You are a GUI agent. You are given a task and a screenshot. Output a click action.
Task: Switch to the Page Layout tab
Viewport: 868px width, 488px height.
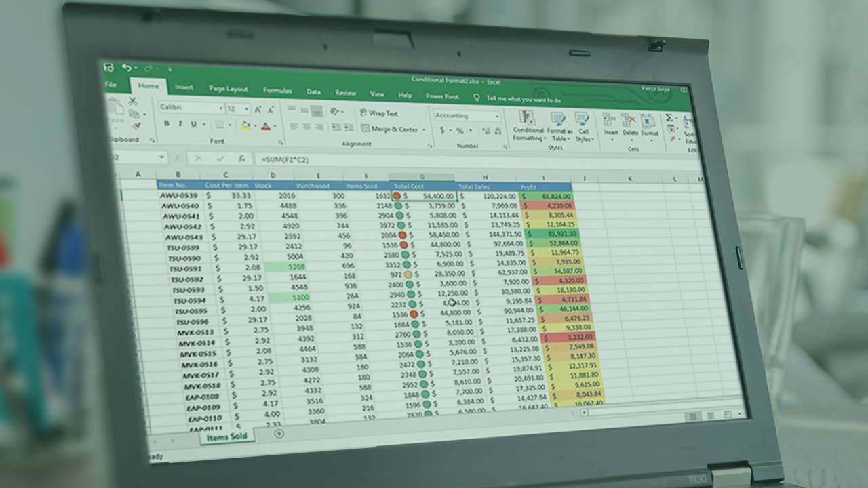tap(228, 89)
